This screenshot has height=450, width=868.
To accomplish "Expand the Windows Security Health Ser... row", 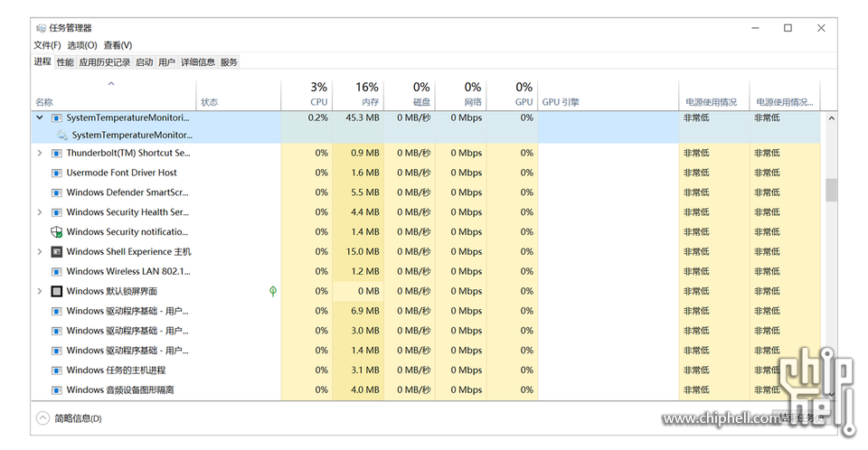I will [39, 212].
